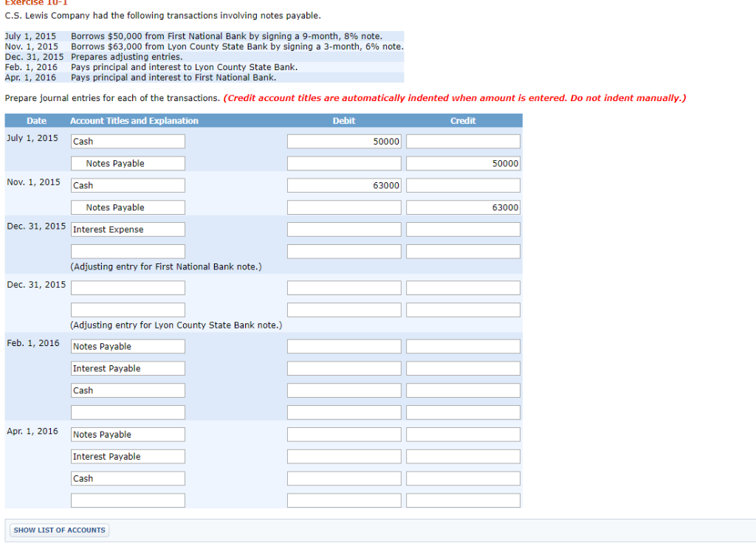756x549 pixels.
Task: Click Apr. 1 Interest Payable account field
Action: [x=128, y=457]
